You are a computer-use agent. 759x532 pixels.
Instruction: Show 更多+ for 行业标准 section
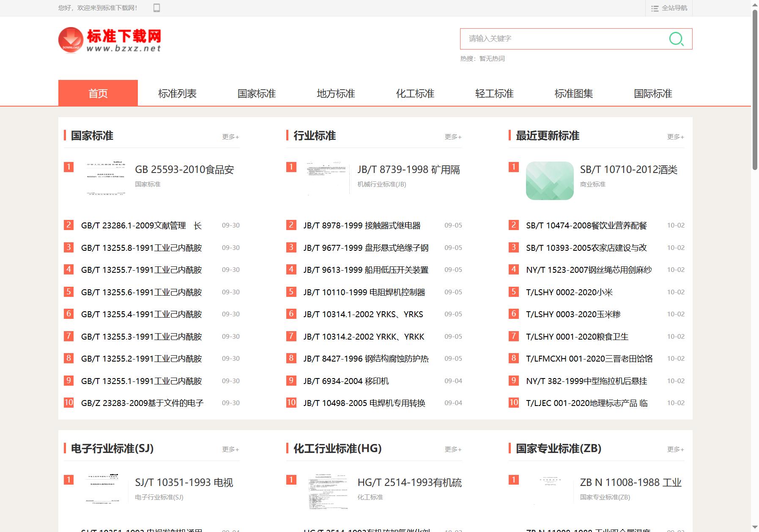pos(453,137)
